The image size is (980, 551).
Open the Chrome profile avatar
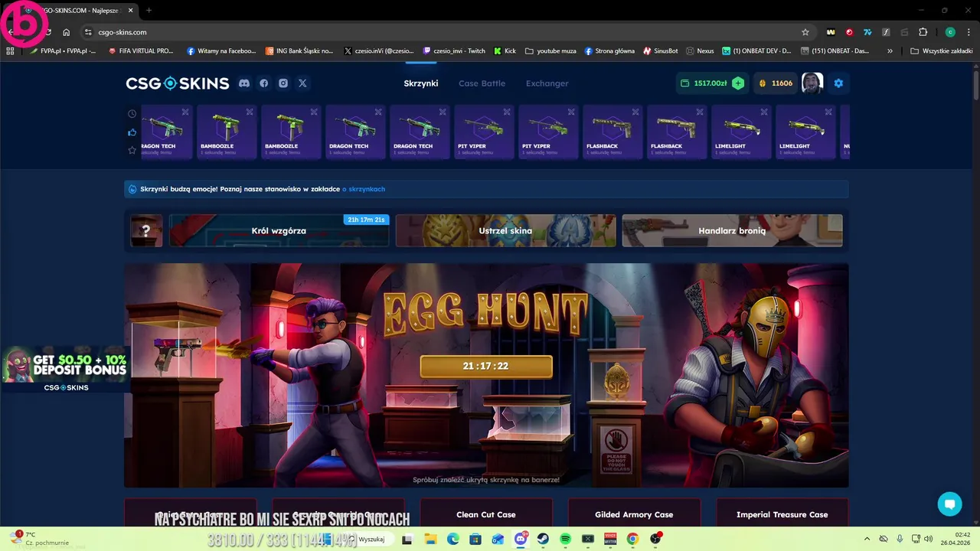(950, 32)
